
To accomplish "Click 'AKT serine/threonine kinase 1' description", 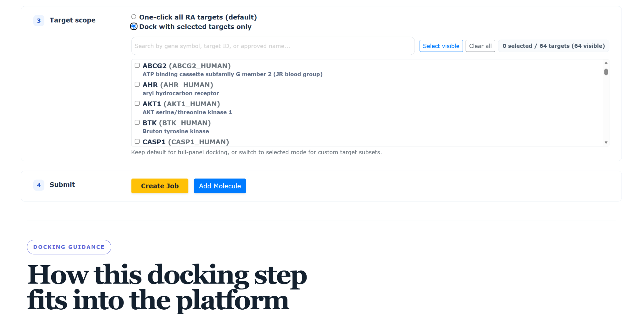I will 187,112.
